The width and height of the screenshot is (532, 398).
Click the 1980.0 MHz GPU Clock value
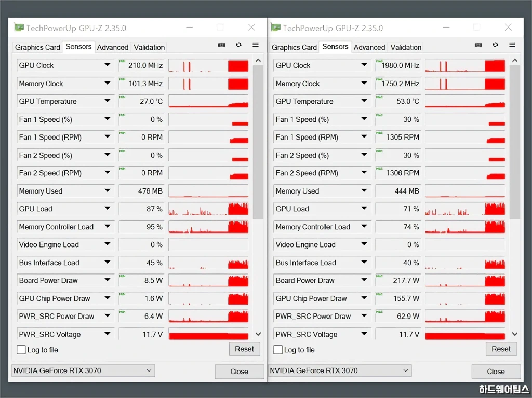401,65
